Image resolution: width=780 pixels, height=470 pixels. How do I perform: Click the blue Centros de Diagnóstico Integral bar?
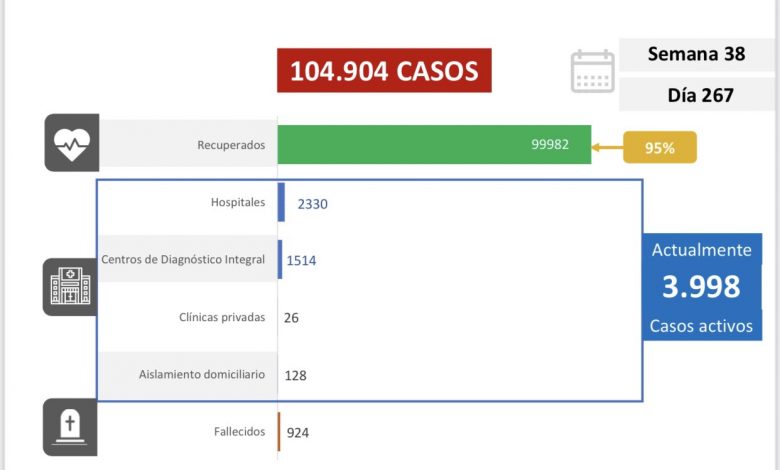coord(280,259)
